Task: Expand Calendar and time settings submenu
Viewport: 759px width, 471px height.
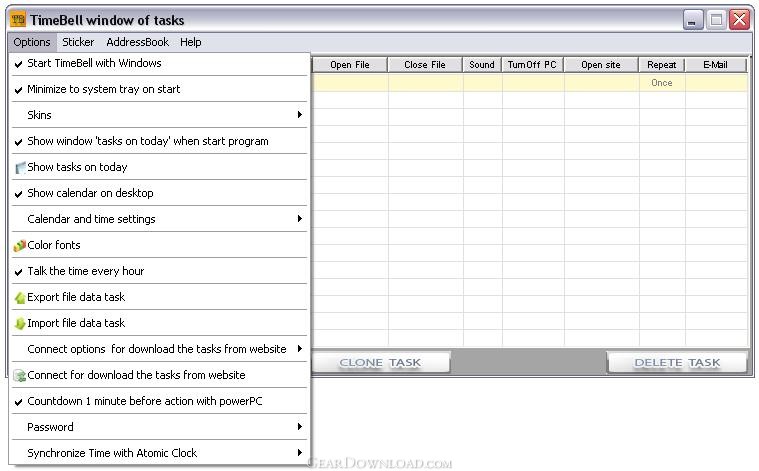Action: coord(159,219)
